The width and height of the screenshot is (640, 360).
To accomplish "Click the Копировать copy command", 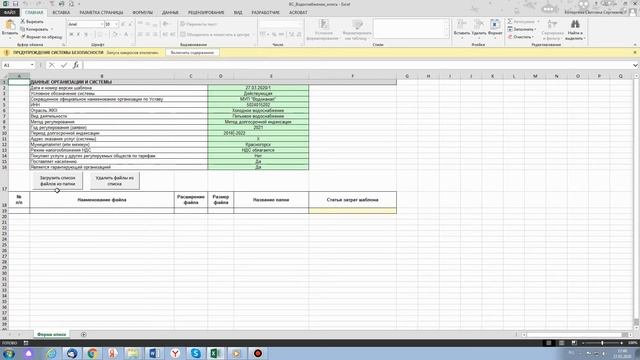I will tap(35, 29).
